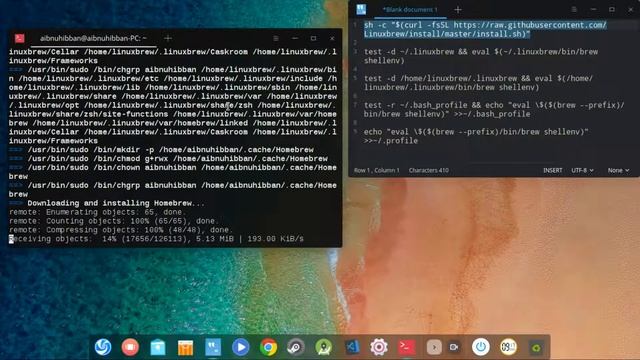Launch Steam from the dock
The height and width of the screenshot is (360, 640).
296,347
